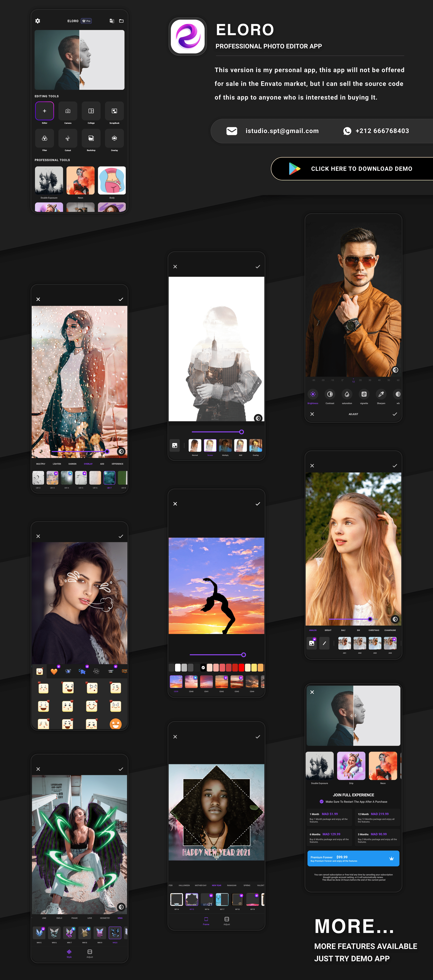The image size is (433, 980).
Task: Tap the Pro crown badge next to ELORO
Action: pos(86,21)
